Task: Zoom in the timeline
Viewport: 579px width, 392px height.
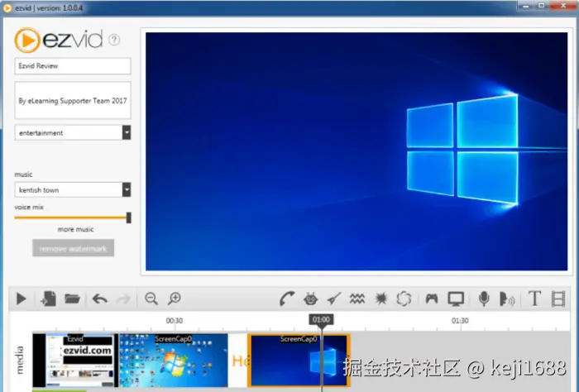Action: tap(175, 299)
